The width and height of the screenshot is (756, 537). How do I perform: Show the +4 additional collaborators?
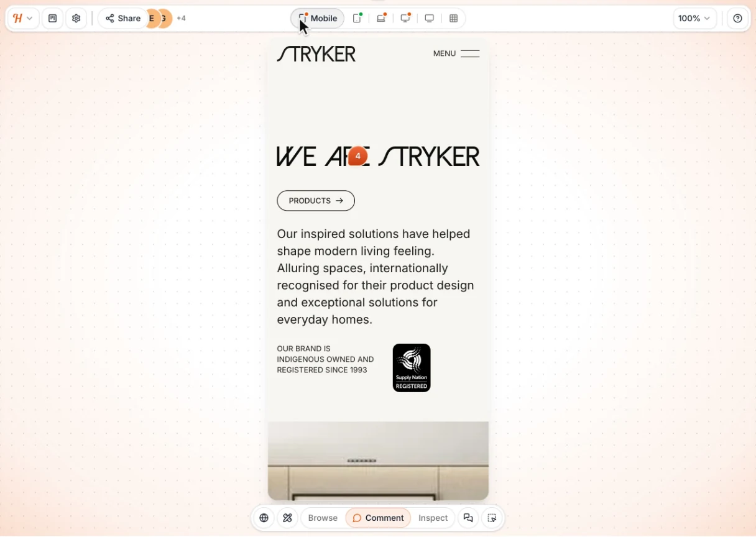point(182,19)
